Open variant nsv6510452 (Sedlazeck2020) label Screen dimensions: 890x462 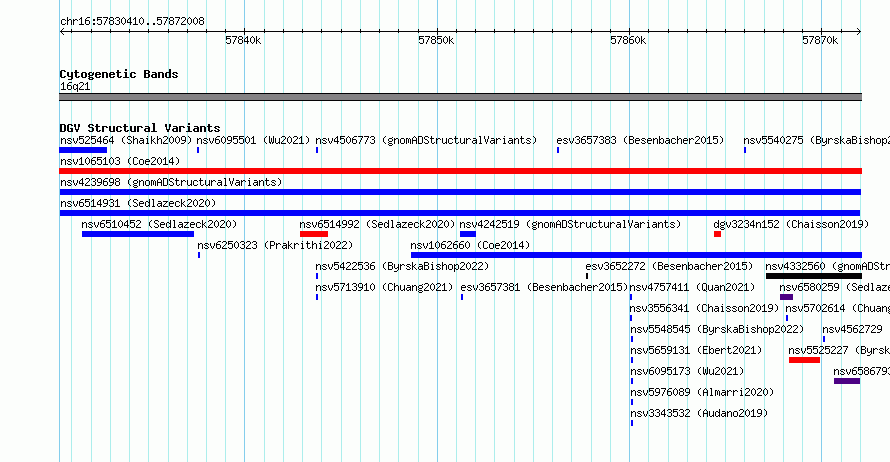click(x=159, y=224)
